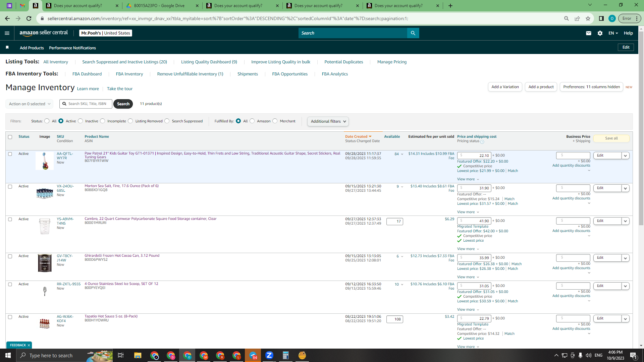The height and width of the screenshot is (362, 644).
Task: Open Task View on the taskbar
Action: pos(121,355)
